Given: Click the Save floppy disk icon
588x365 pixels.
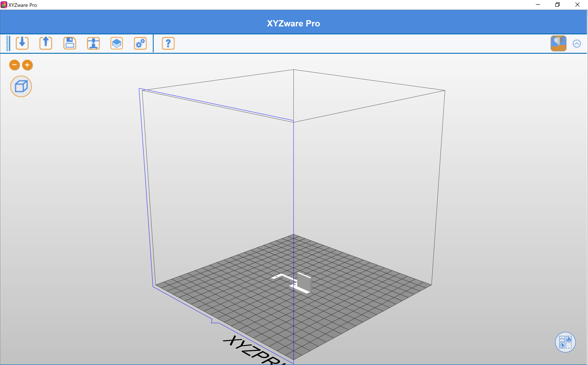Looking at the screenshot, I should tap(70, 43).
